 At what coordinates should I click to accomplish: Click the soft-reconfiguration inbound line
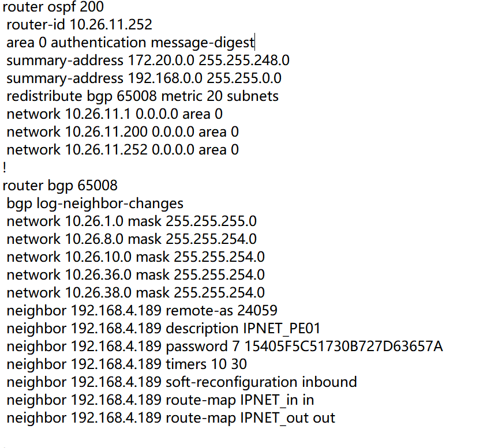point(181,382)
